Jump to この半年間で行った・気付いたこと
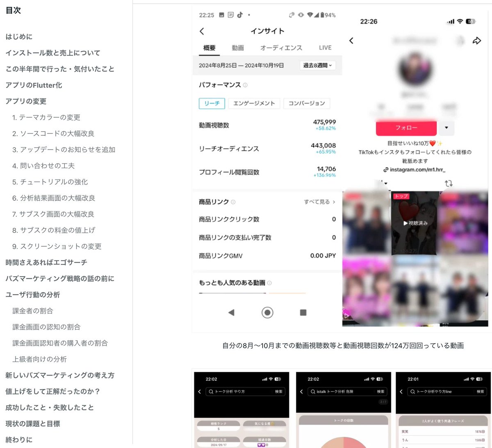 click(x=60, y=69)
